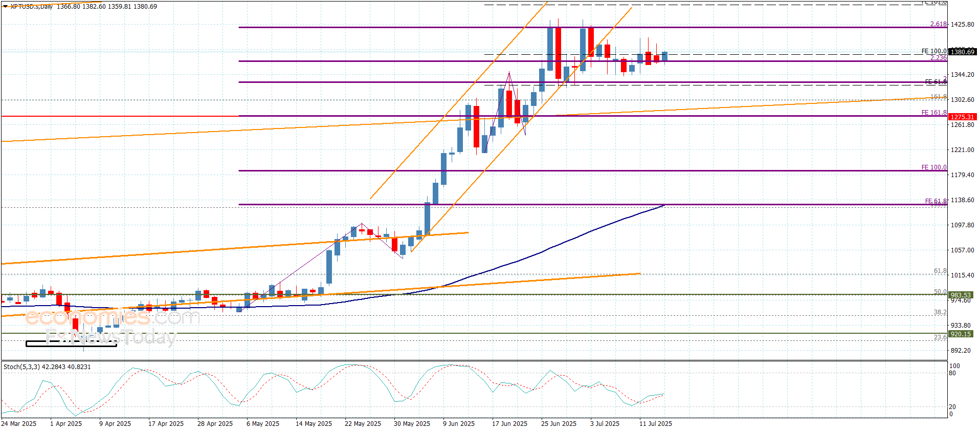Select the gray 61.8 retracement label

coord(940,271)
